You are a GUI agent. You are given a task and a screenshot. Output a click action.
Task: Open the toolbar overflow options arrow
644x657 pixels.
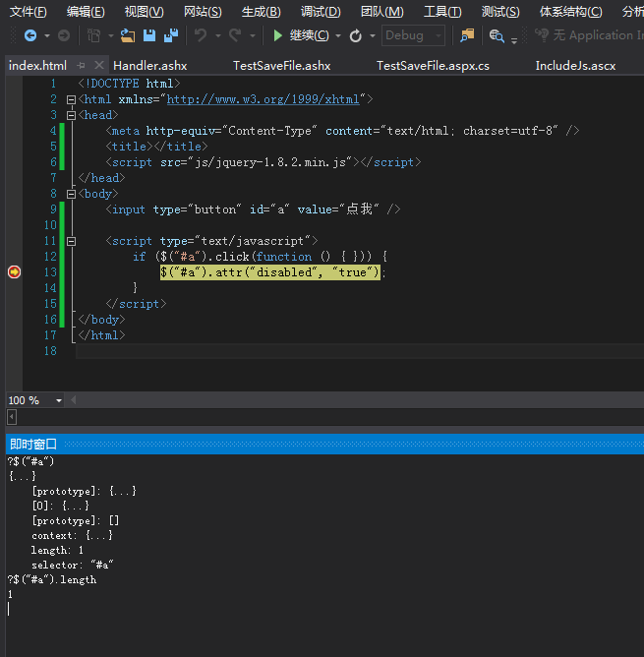pyautogui.click(x=514, y=40)
